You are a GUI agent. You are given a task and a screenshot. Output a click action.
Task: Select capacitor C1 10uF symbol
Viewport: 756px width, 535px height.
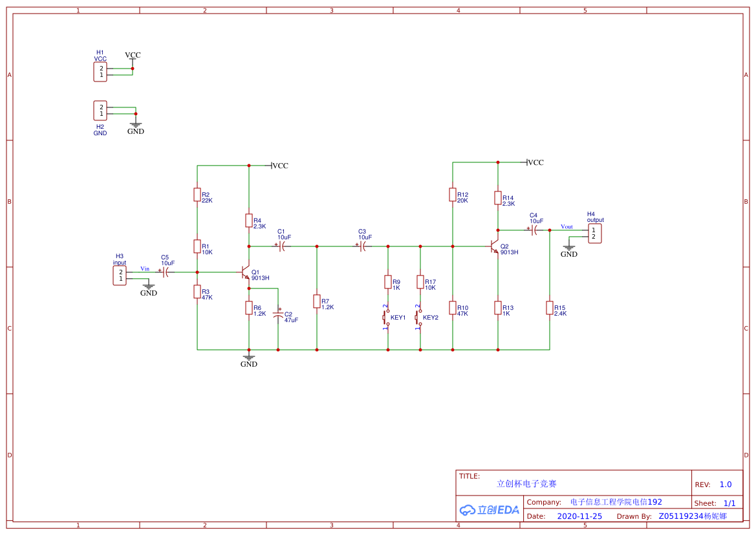[x=282, y=246]
